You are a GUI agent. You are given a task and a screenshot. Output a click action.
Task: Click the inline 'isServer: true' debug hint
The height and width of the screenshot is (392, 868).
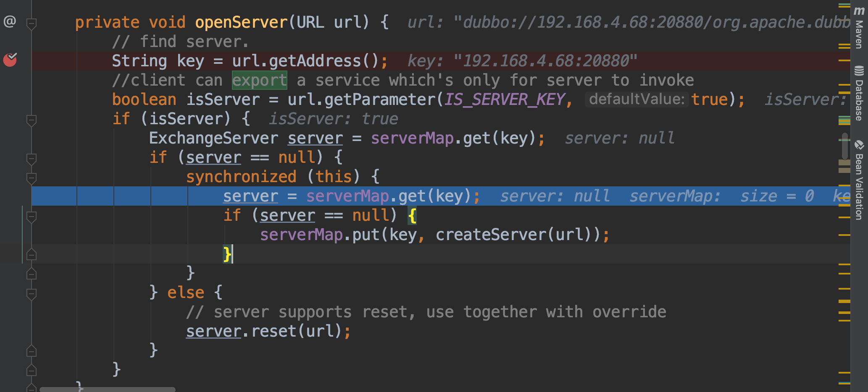(334, 119)
